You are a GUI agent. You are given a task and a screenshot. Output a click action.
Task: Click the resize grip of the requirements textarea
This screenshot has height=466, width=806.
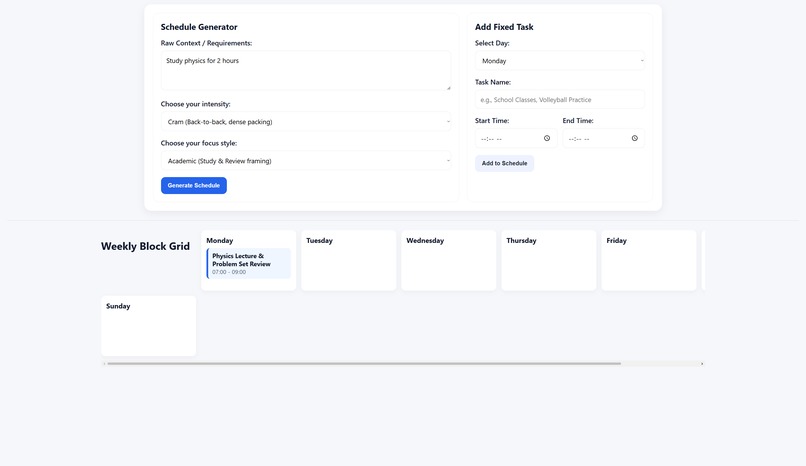(448, 88)
